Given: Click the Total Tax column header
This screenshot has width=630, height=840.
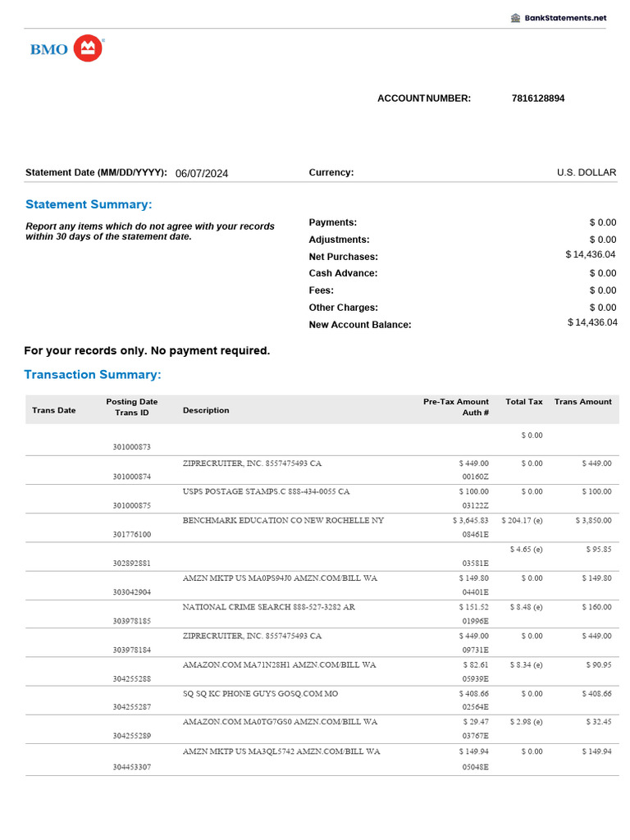Looking at the screenshot, I should 524,402.
